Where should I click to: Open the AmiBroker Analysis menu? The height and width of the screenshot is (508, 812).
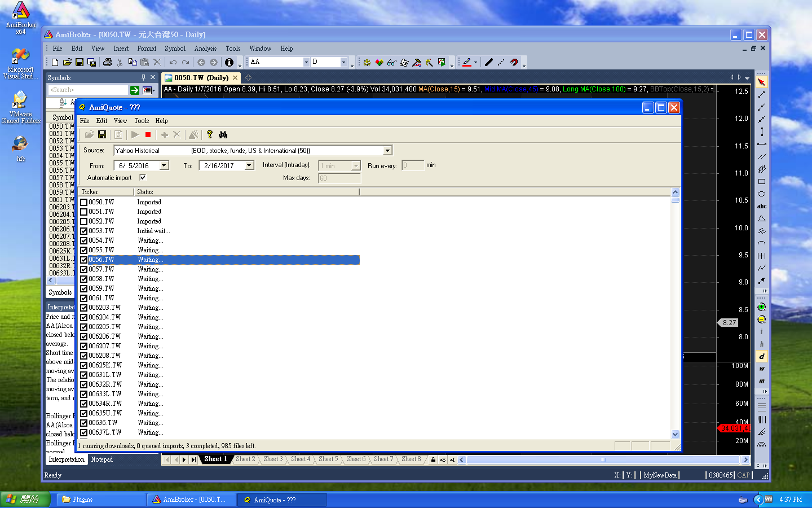tap(205, 49)
